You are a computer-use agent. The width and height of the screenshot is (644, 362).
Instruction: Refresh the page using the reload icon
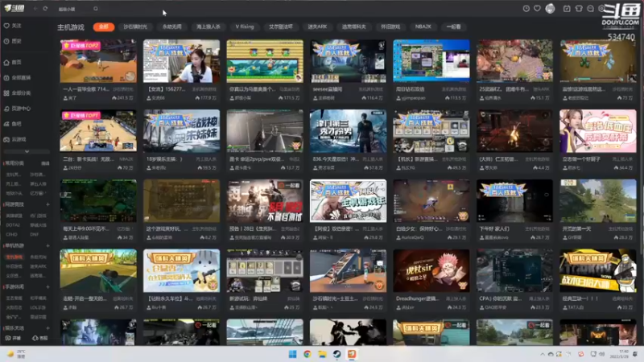(45, 9)
